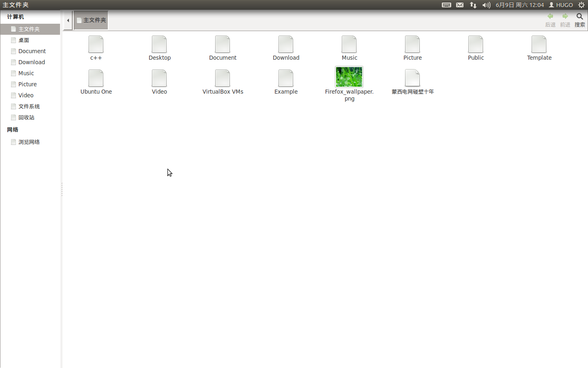
Task: Open the Ubuntu One folder icon
Action: pyautogui.click(x=96, y=78)
